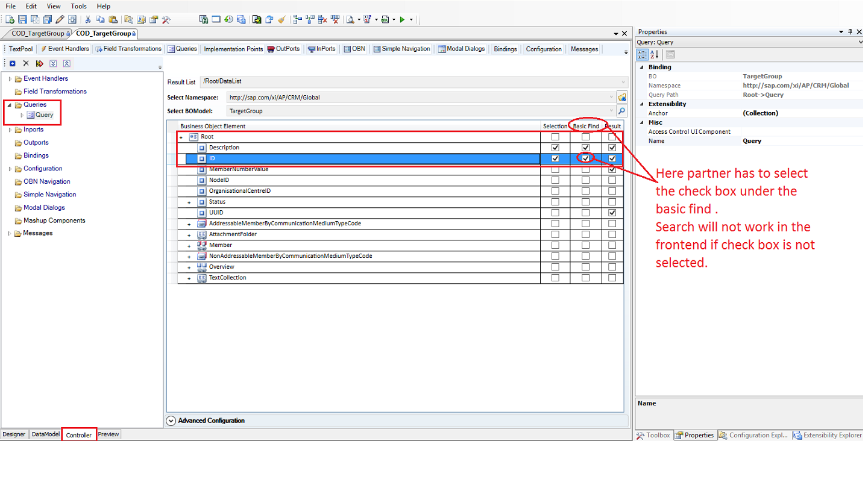Click the blue Add new item icon
868x488 pixels.
tap(13, 63)
